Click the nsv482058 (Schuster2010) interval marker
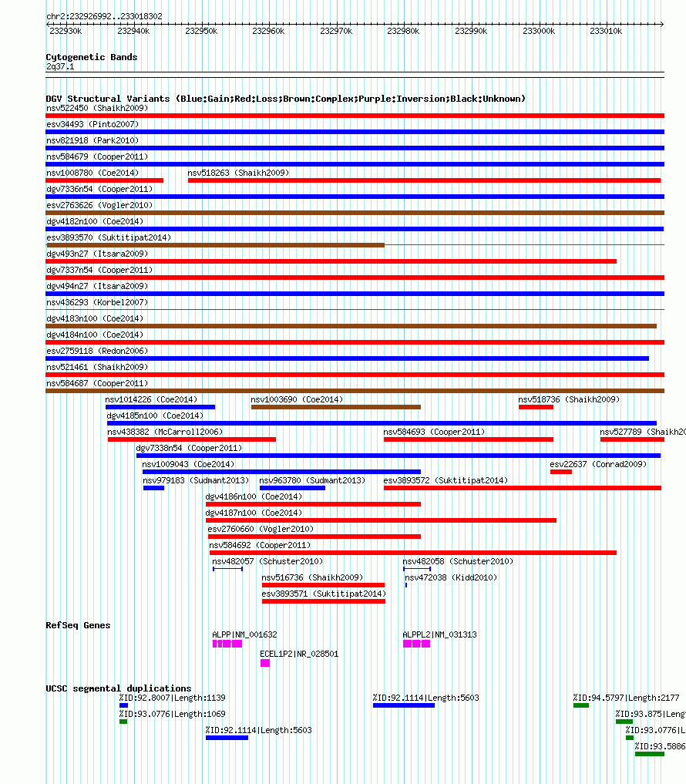 pyautogui.click(x=417, y=569)
